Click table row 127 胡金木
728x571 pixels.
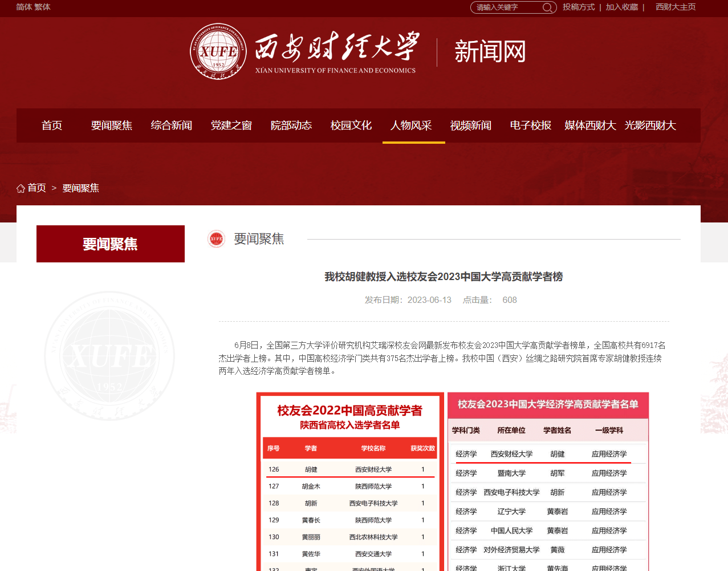[x=350, y=487]
